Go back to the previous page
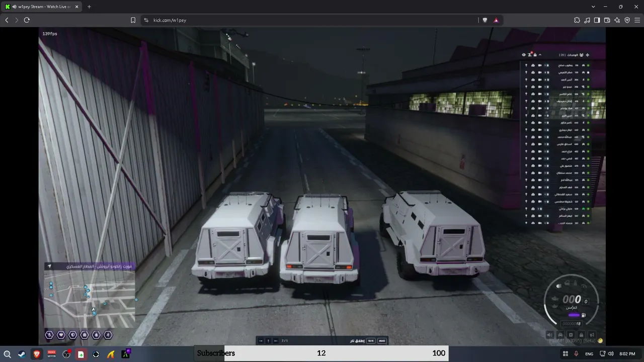The image size is (644, 362). [7, 20]
